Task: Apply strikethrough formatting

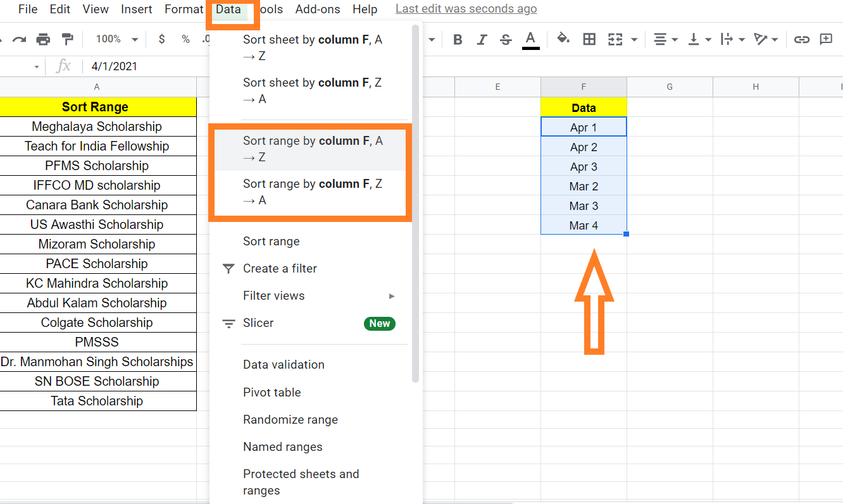Action: click(x=506, y=39)
